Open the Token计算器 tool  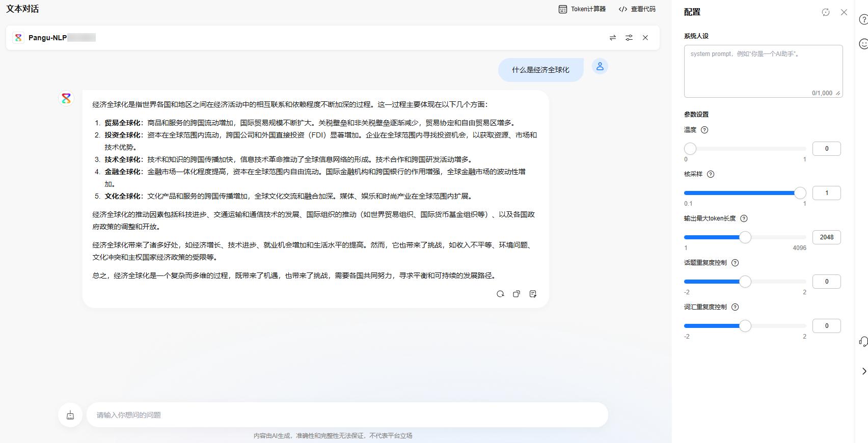[582, 9]
